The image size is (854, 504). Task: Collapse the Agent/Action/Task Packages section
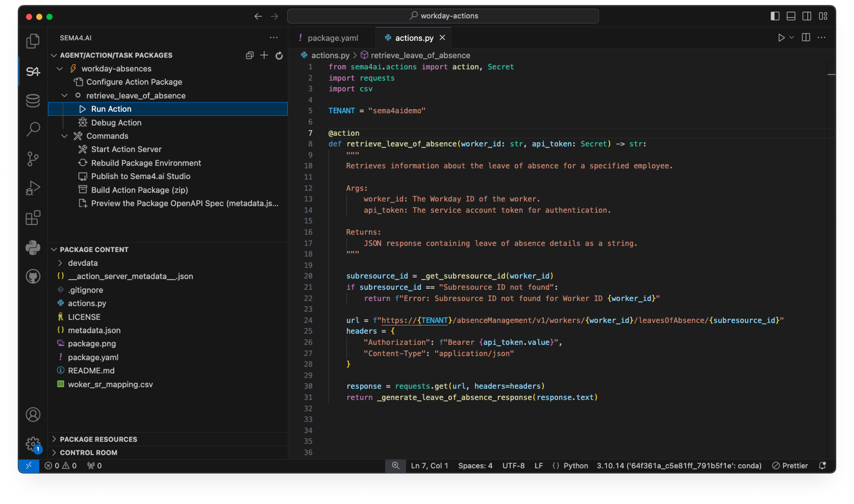54,55
